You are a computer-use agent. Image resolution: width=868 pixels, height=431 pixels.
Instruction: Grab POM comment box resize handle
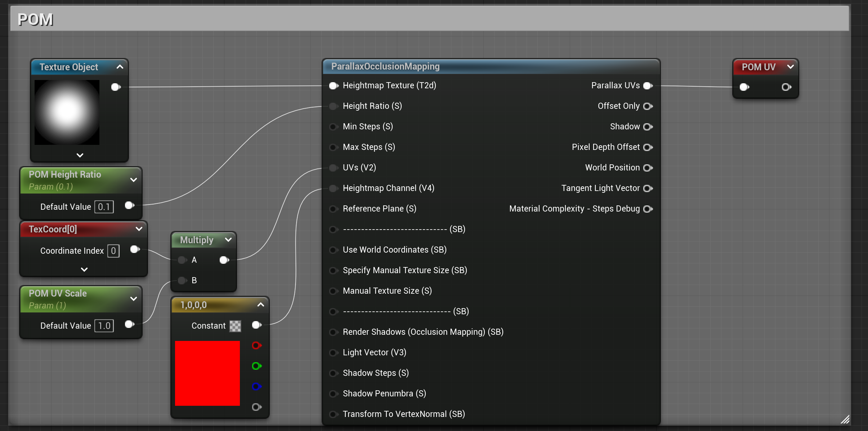pyautogui.click(x=845, y=419)
